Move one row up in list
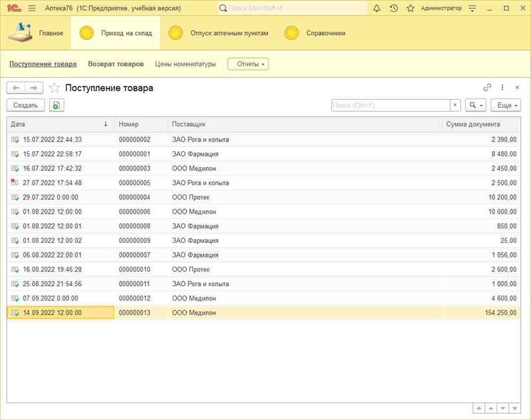Image resolution: width=531 pixels, height=420 pixels. tap(491, 409)
